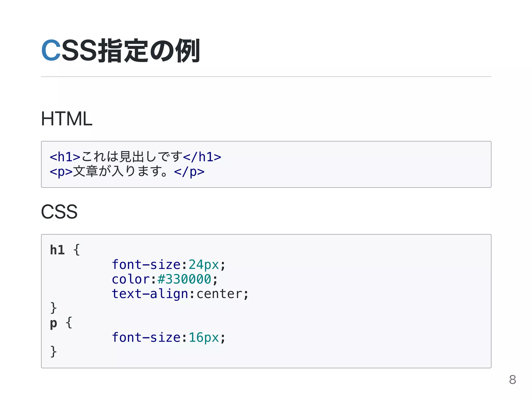This screenshot has width=532, height=400.
Task: Click the 'color:#330000;' declaration
Action: [x=165, y=279]
